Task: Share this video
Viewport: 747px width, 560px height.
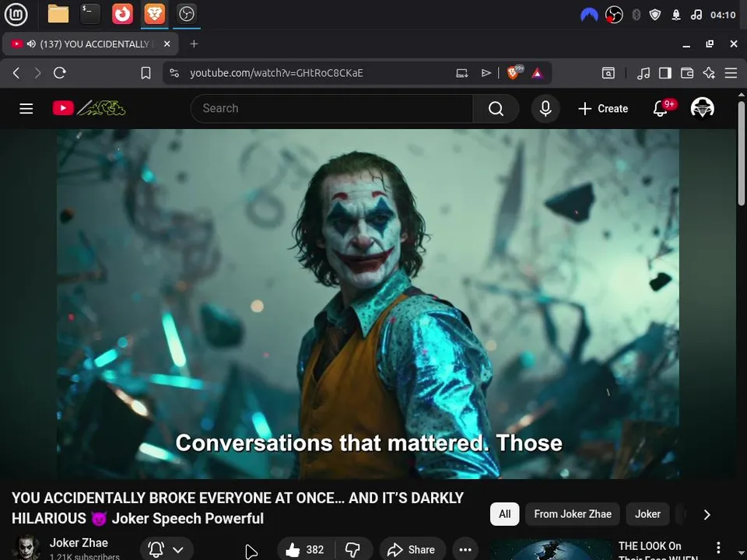Action: [412, 550]
